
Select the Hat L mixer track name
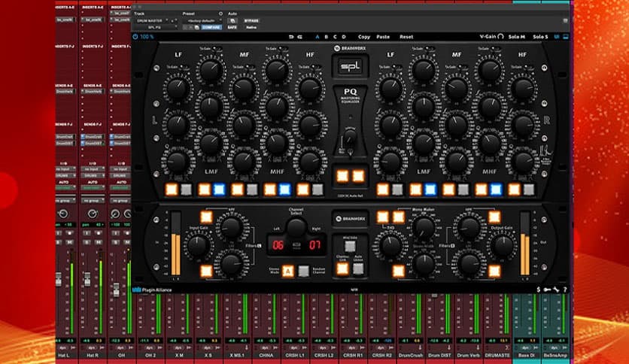[64, 355]
